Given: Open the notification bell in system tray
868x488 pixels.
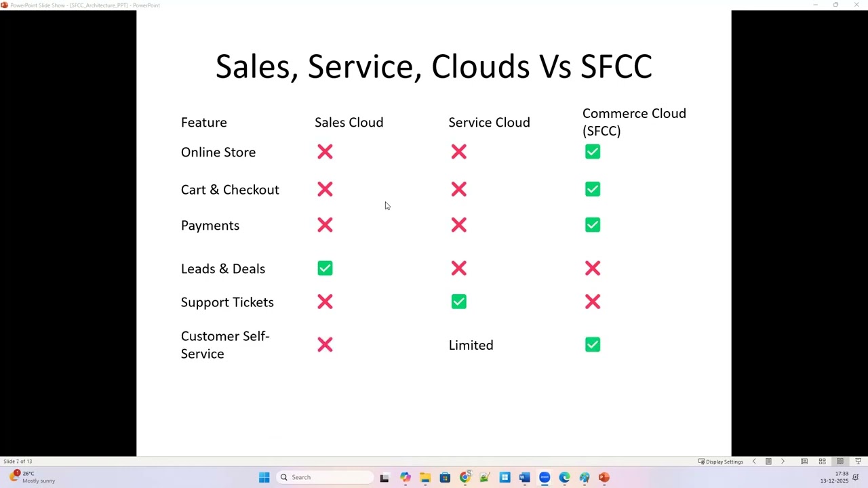Looking at the screenshot, I should [856, 477].
